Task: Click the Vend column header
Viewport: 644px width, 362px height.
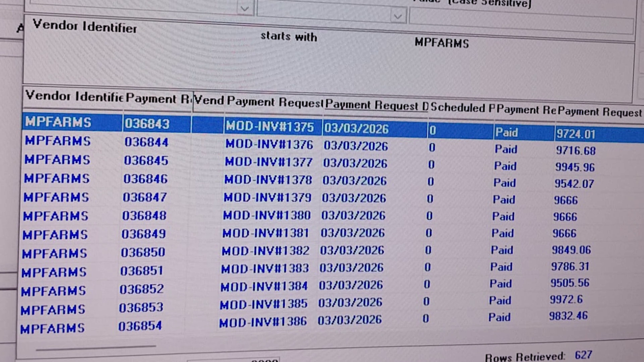Action: tap(209, 101)
